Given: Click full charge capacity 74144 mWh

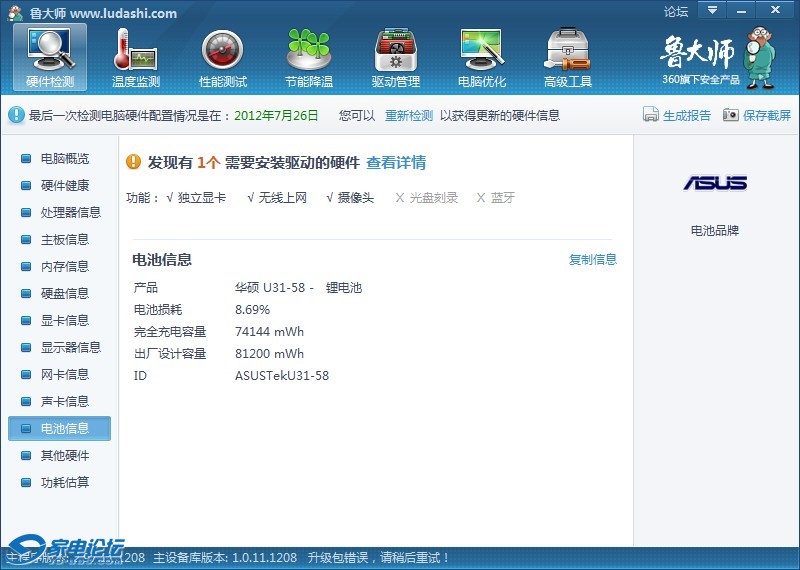Looking at the screenshot, I should click(x=269, y=332).
